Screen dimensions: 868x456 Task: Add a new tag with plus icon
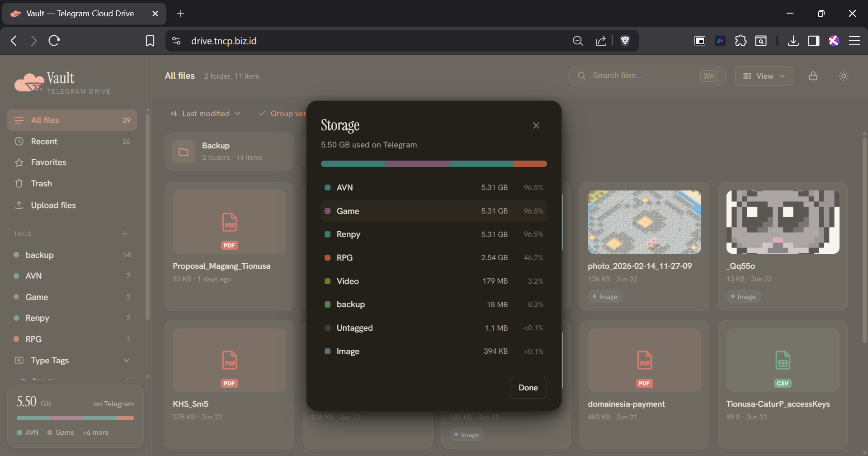pyautogui.click(x=125, y=234)
